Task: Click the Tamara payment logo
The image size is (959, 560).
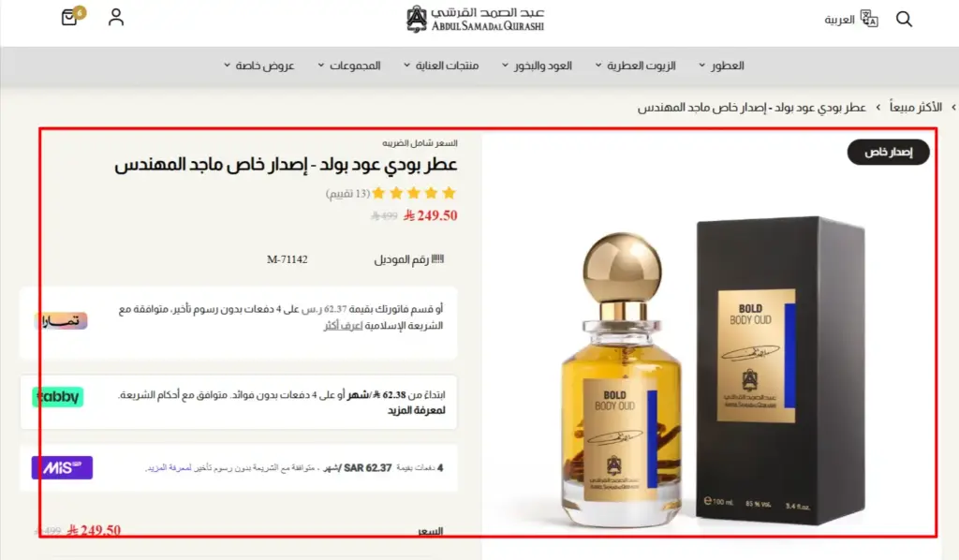Action: [61, 321]
